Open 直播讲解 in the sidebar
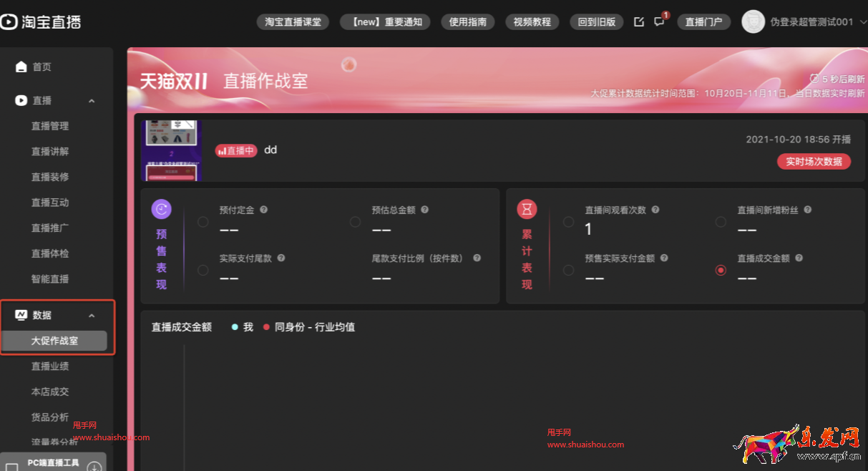 pyautogui.click(x=50, y=152)
